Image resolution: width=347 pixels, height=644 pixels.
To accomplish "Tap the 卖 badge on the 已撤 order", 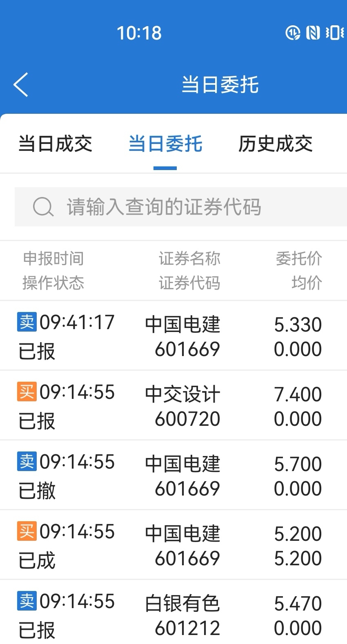I will click(x=27, y=461).
